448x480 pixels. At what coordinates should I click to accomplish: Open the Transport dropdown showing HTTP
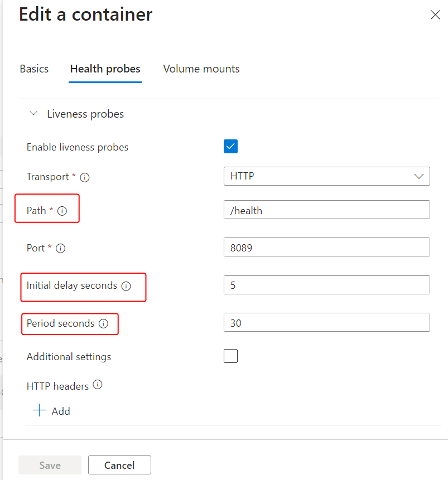326,176
